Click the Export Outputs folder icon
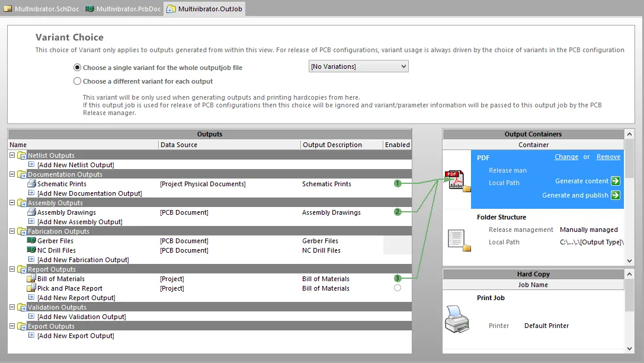The image size is (644, 363). [x=22, y=326]
